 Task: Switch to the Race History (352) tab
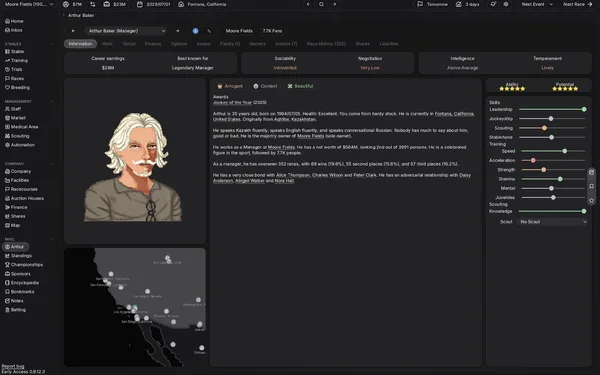326,44
